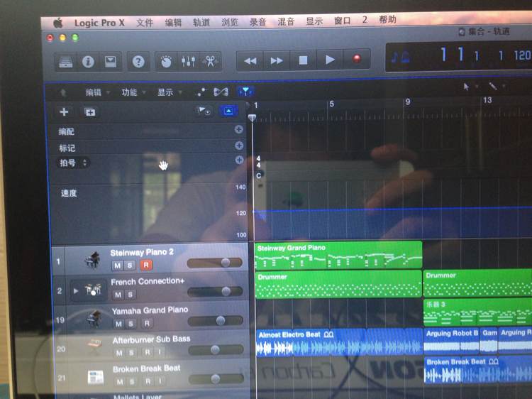Click the playhead at bar 1
The image size is (532, 399).
pyautogui.click(x=252, y=118)
